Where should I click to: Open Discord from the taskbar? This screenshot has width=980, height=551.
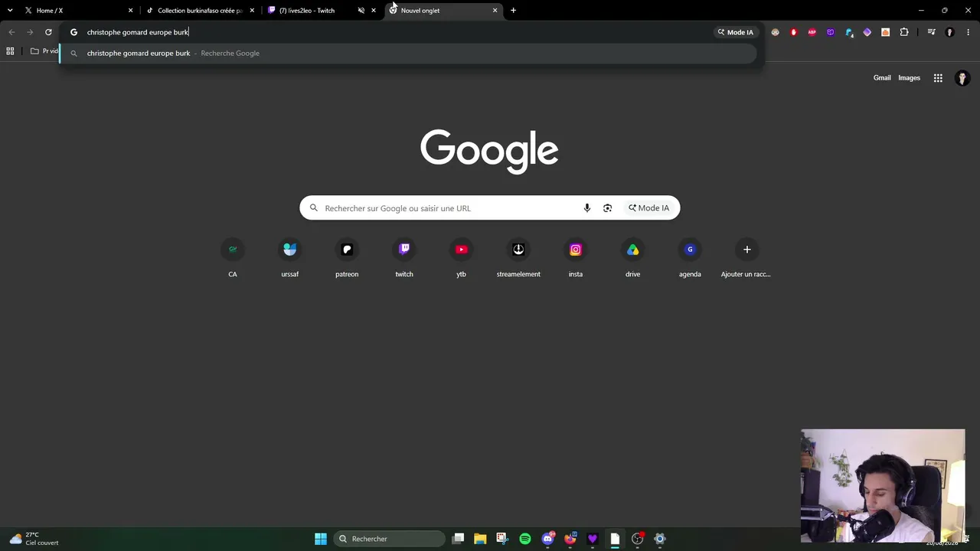coord(547,539)
